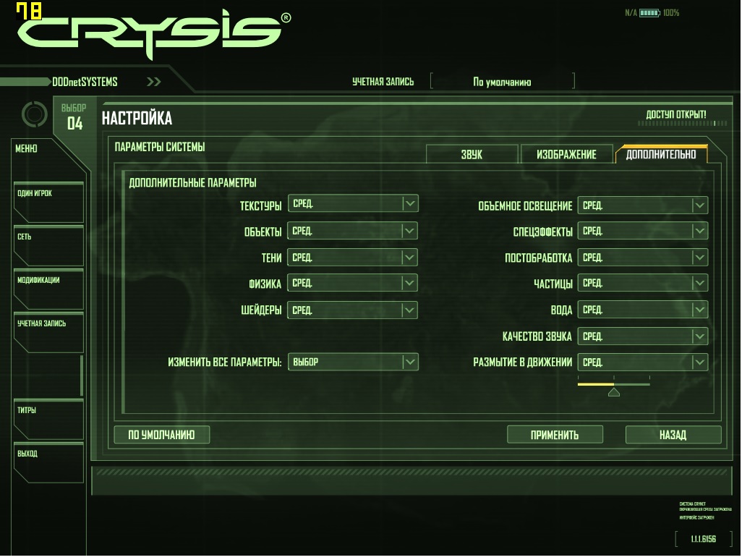The height and width of the screenshot is (560, 742).
Task: Click the ПРИМЕНИТЬ button
Action: click(555, 435)
